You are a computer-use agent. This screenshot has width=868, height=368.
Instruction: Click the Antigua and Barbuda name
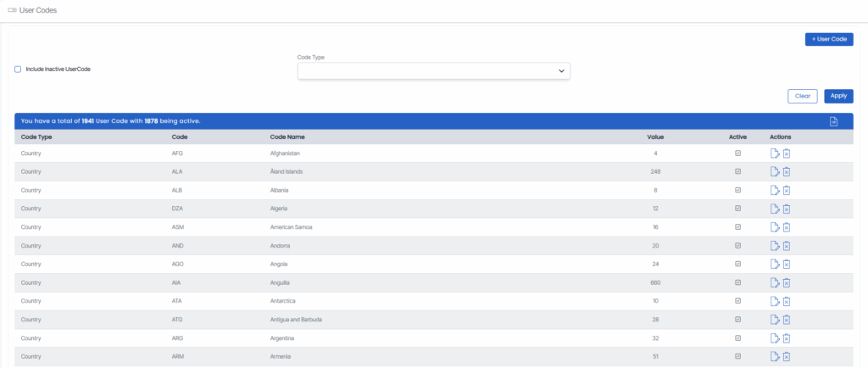tap(296, 320)
